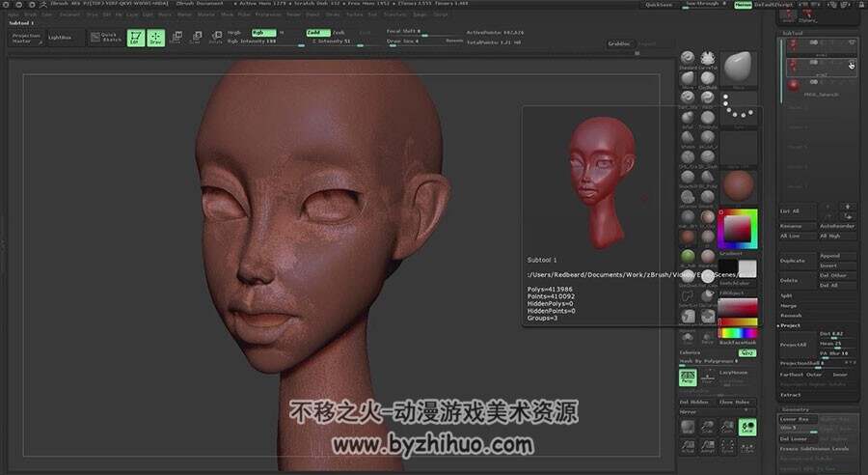This screenshot has width=868, height=475.
Task: Select the Standard brush
Action: [688, 57]
